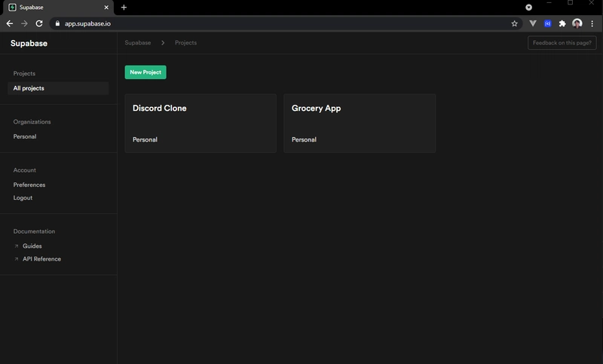This screenshot has height=364, width=603.
Task: Select All projects in the sidebar
Action: click(x=58, y=88)
